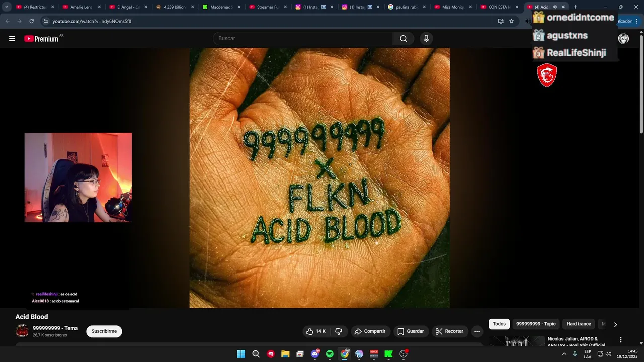Open Kick app from the taskbar
644x362 pixels.
click(388, 354)
